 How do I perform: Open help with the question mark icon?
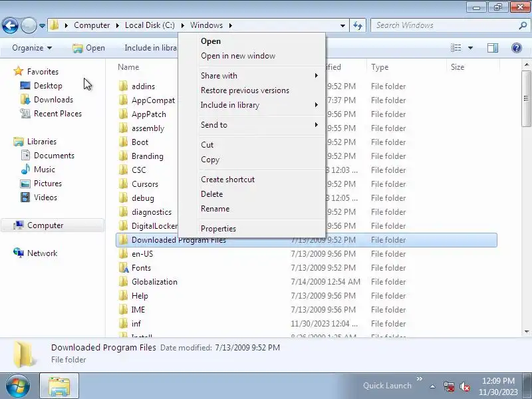tap(517, 48)
